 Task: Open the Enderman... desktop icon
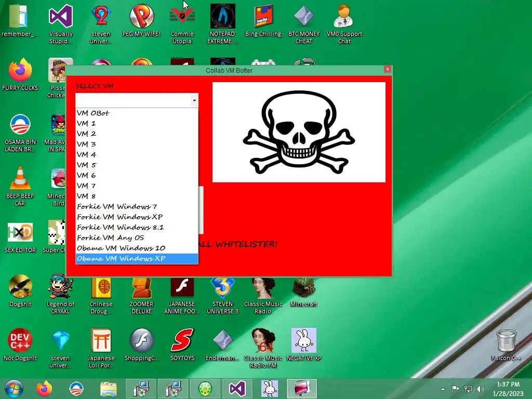pos(222,344)
